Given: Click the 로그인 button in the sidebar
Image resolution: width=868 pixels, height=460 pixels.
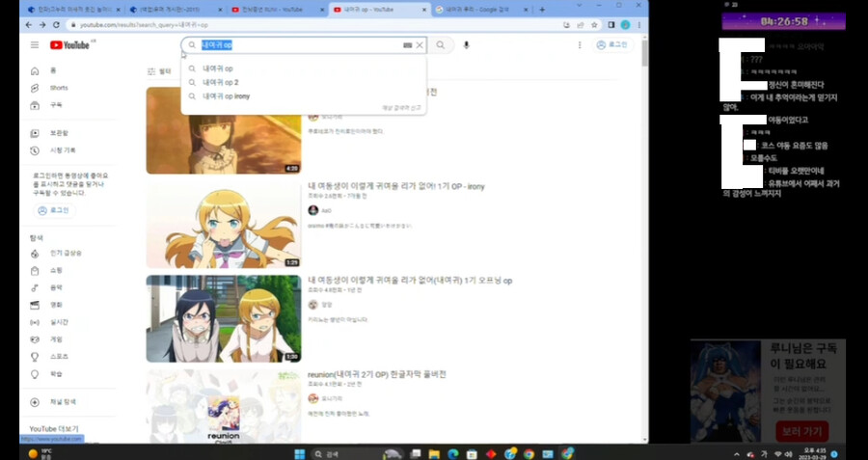Looking at the screenshot, I should (54, 210).
